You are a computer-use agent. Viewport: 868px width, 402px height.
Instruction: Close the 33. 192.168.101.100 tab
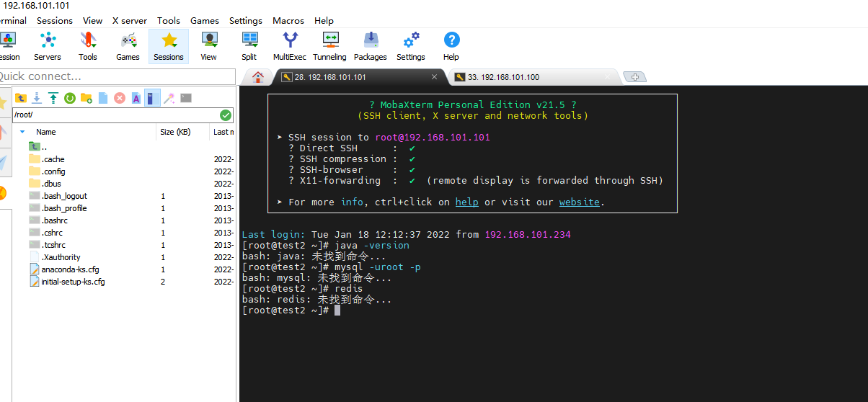[x=608, y=77]
